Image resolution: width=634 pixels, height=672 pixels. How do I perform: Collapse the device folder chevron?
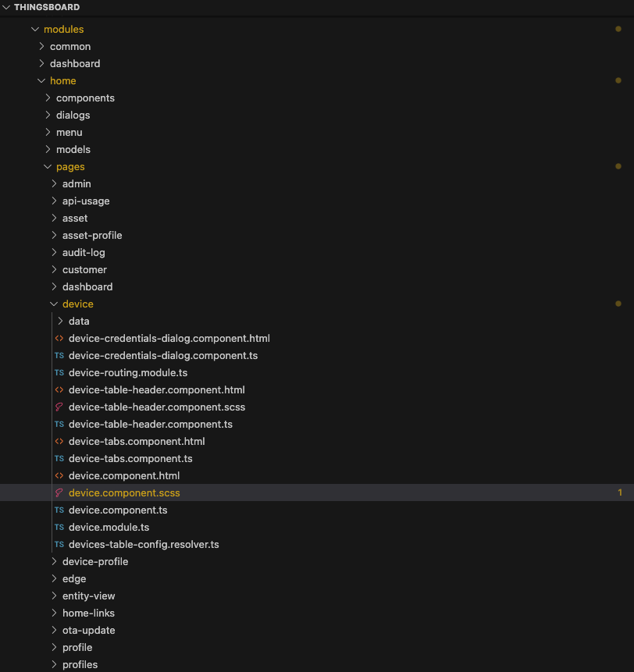pyautogui.click(x=54, y=304)
